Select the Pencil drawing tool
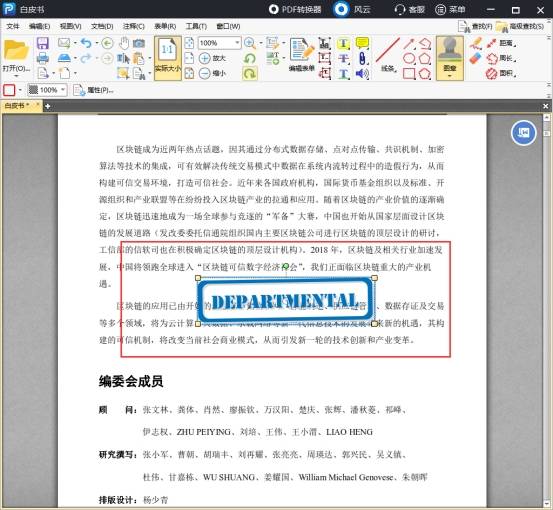Screen dimensions: 553x510 coord(476,43)
